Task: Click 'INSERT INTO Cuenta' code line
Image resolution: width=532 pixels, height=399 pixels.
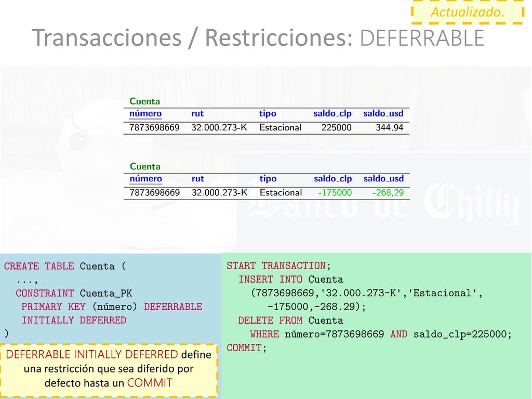Action: (290, 280)
